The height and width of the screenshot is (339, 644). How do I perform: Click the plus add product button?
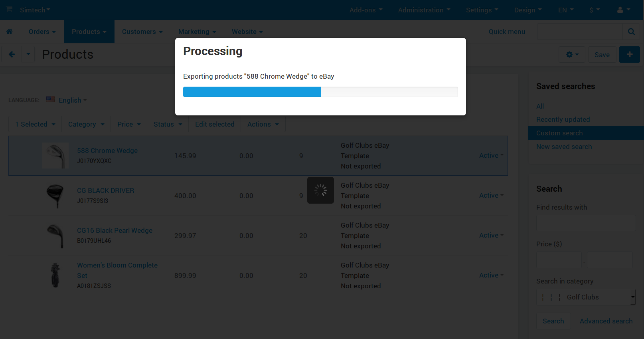[630, 54]
